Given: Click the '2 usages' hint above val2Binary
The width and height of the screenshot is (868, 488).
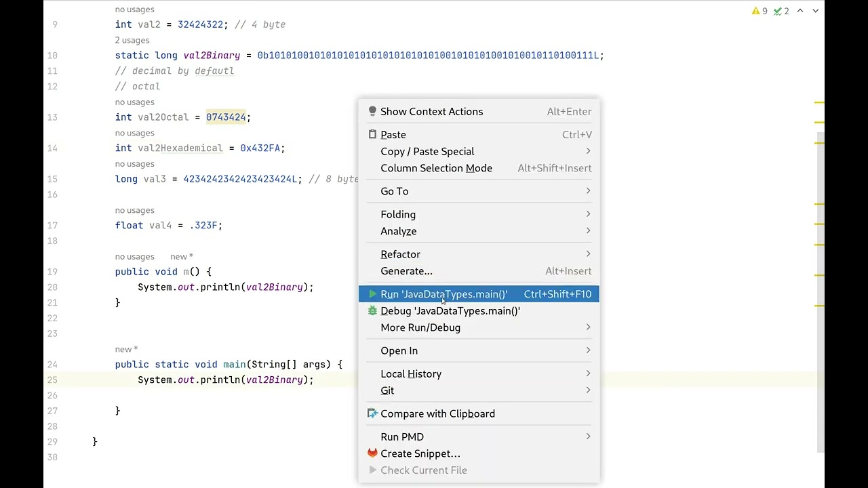Looking at the screenshot, I should coord(132,40).
